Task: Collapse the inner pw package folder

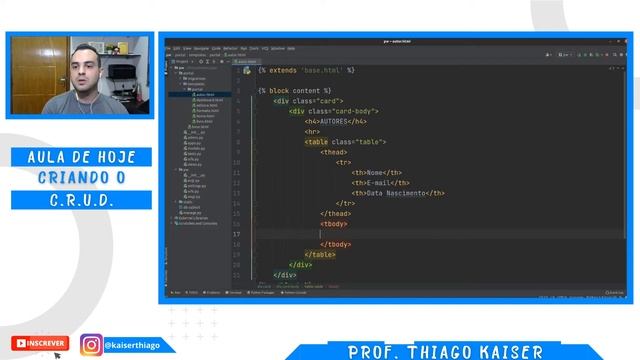Action: point(176,169)
